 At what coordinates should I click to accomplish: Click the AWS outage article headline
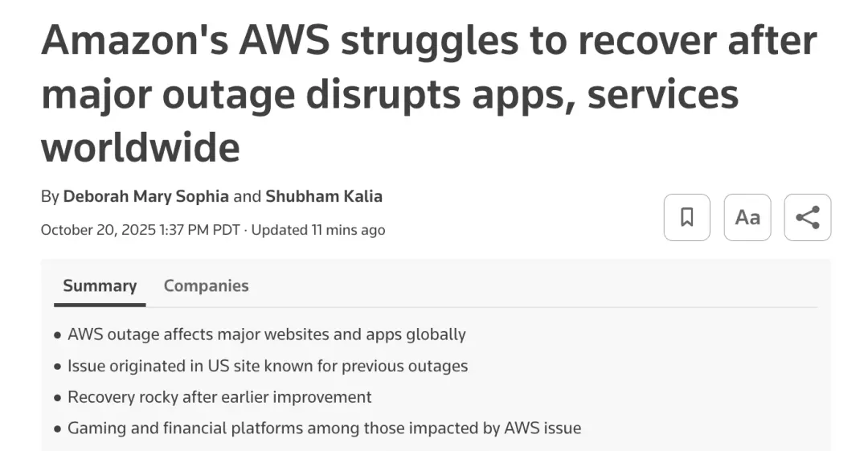428,94
